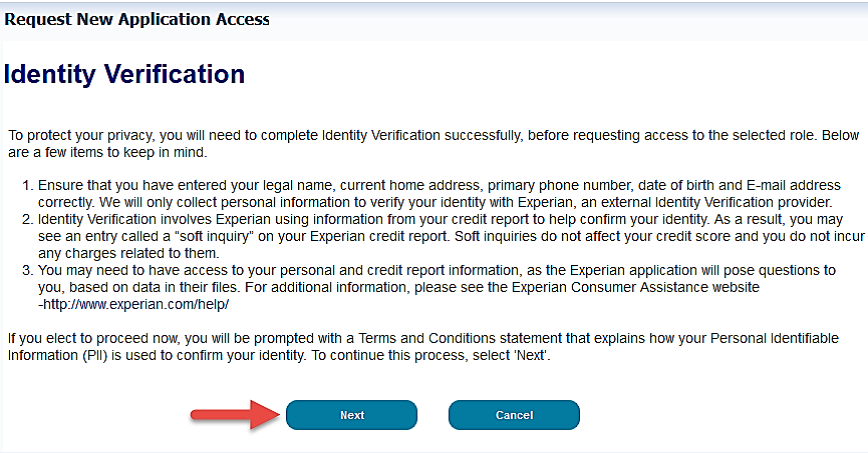
Task: Click the 'external Identity Verification provider' phrase
Action: tap(716, 202)
